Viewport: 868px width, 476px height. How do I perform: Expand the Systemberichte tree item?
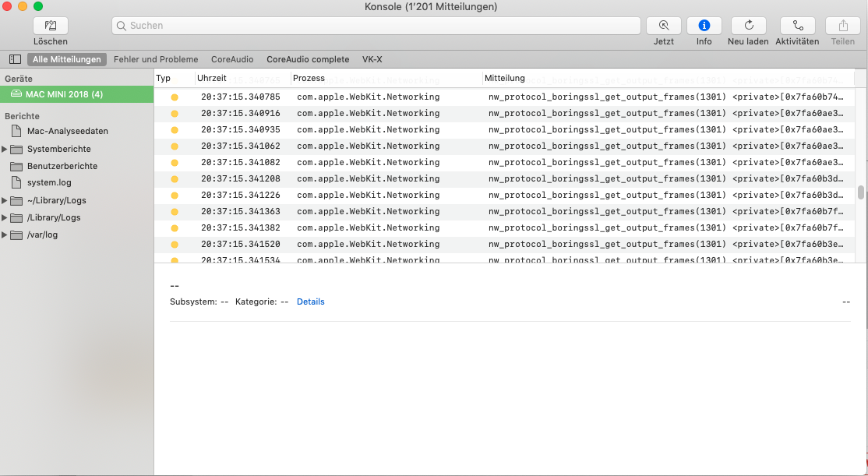click(5, 149)
